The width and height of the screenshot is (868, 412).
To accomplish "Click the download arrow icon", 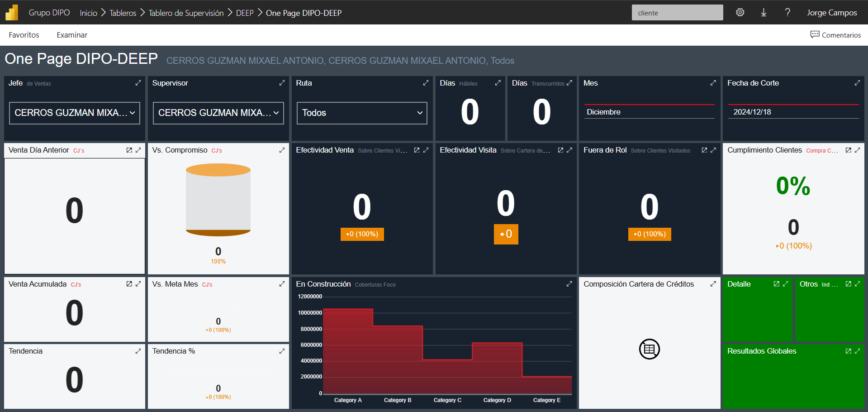I will click(764, 13).
